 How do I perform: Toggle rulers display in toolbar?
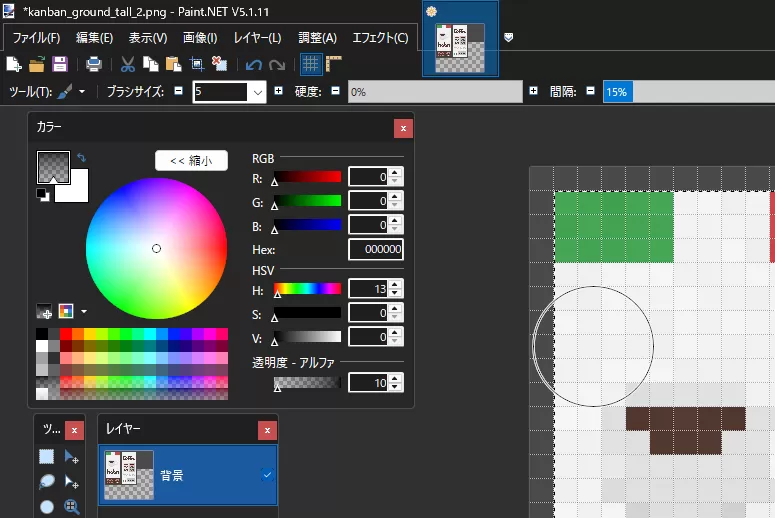click(334, 64)
